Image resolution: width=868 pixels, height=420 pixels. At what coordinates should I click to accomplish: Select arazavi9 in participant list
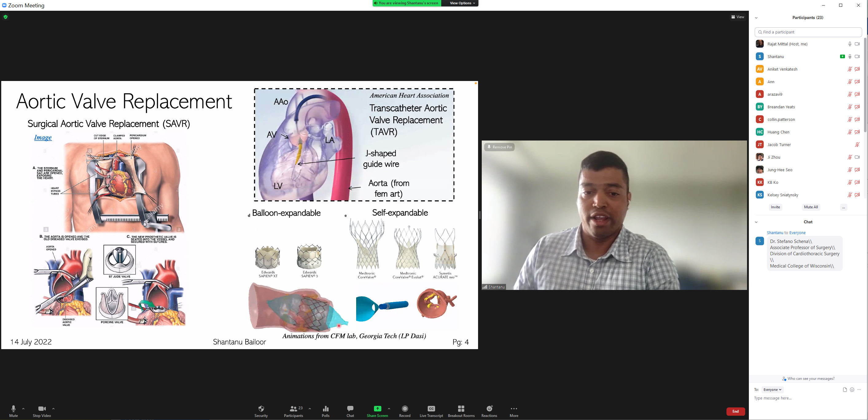(808, 94)
